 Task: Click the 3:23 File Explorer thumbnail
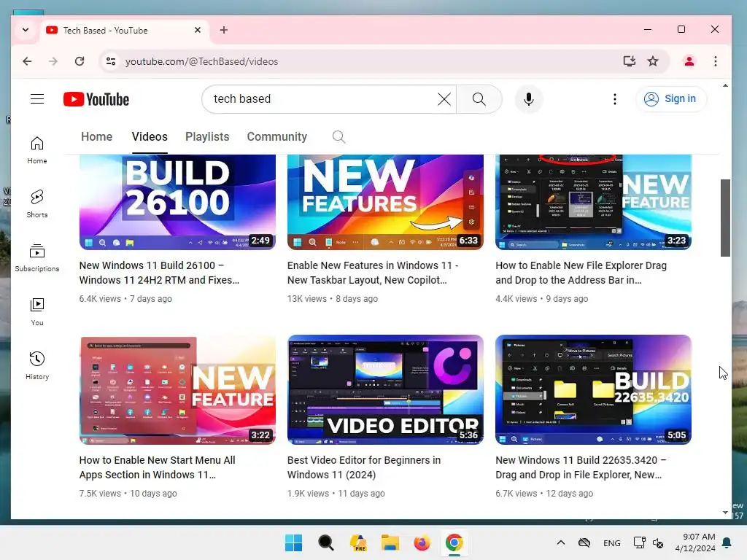point(593,202)
